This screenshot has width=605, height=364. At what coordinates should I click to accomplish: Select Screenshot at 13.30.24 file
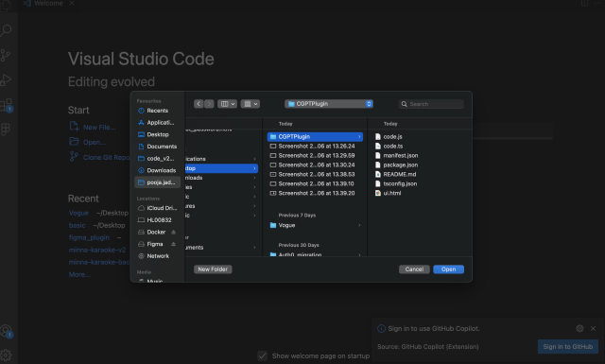315,165
